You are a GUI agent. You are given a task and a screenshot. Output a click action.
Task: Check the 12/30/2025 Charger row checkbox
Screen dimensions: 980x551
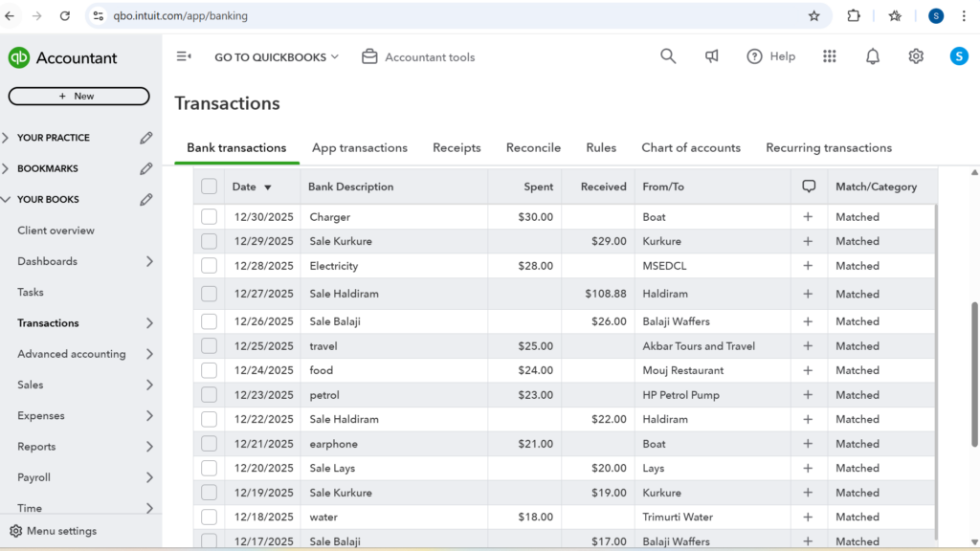[209, 217]
